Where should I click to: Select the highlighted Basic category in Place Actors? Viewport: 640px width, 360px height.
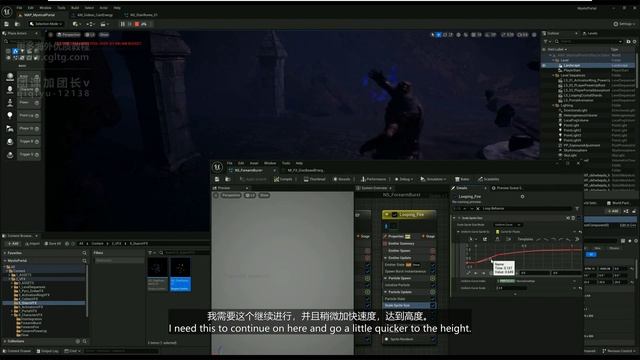15,51
